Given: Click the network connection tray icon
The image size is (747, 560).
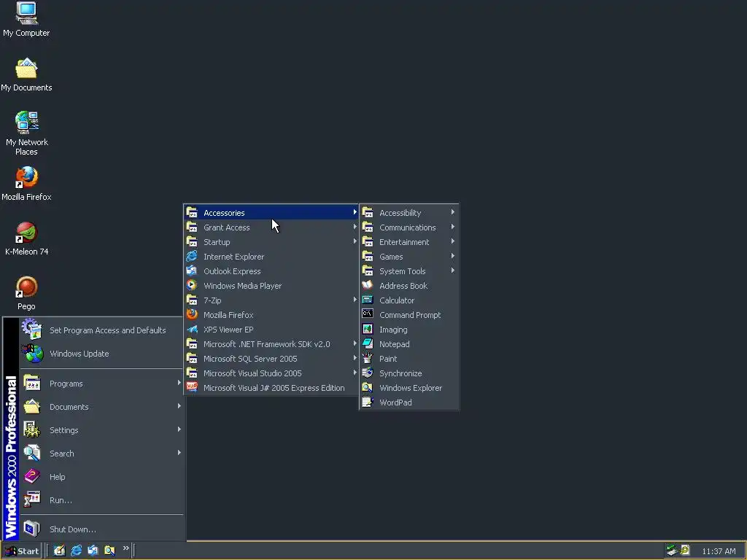Looking at the screenshot, I should 672,551.
